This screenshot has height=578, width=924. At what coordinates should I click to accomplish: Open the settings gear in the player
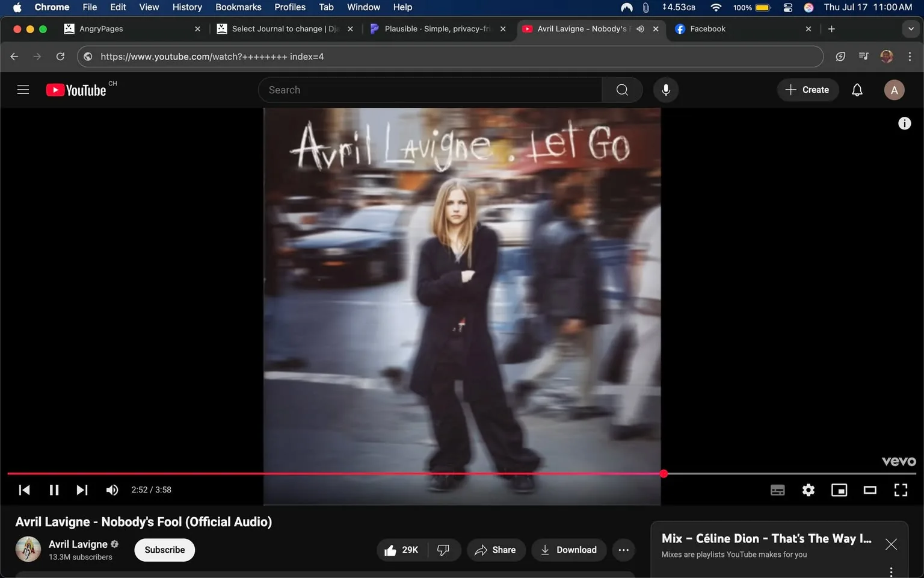pyautogui.click(x=808, y=489)
